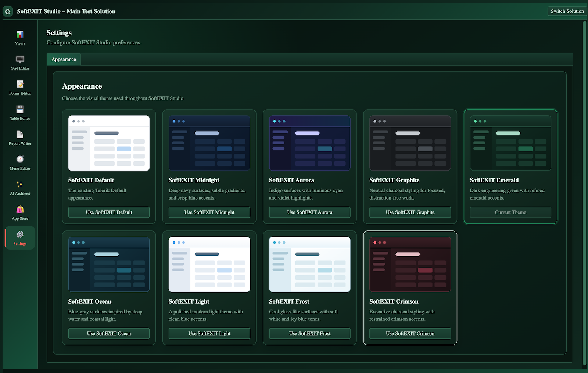Screen dimensions: 588x373
Task: Click the vertical page scrollbar
Action: pos(585,193)
